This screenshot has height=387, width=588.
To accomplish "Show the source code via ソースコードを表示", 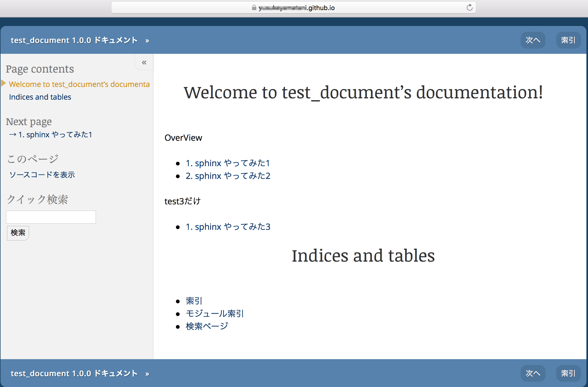I will [x=42, y=175].
